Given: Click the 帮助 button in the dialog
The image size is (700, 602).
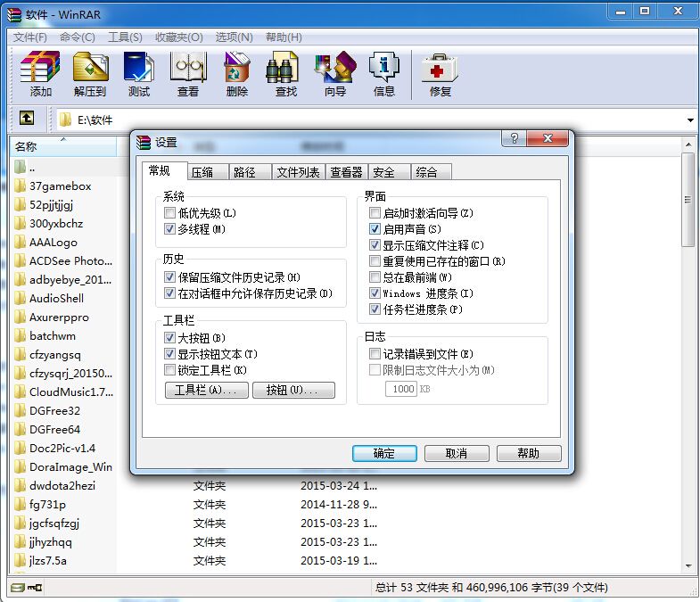Looking at the screenshot, I should (529, 453).
